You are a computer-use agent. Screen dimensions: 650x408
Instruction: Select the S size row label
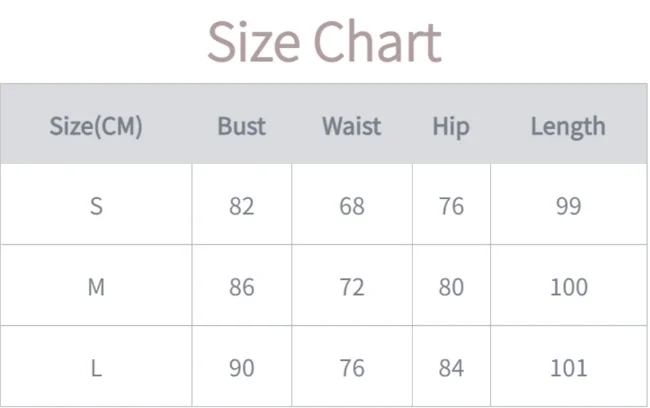(x=96, y=206)
